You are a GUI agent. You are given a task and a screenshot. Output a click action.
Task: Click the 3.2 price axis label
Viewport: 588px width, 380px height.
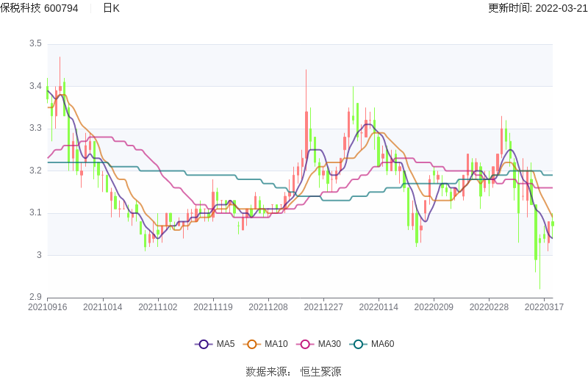(35, 171)
